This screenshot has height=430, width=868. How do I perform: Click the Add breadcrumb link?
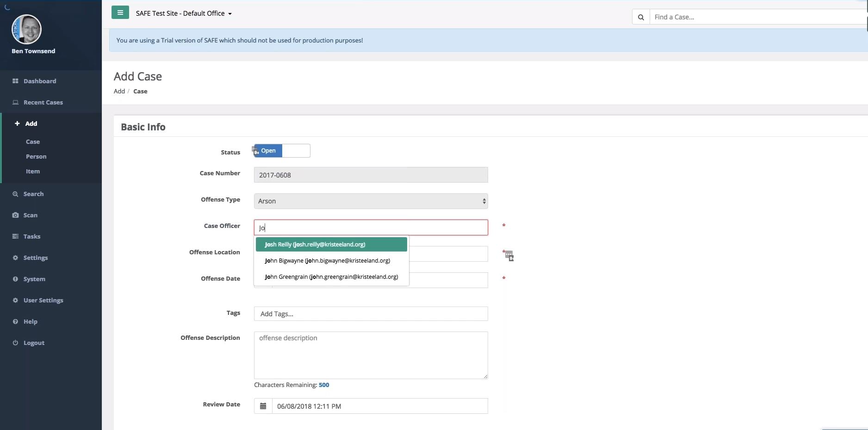(x=119, y=91)
